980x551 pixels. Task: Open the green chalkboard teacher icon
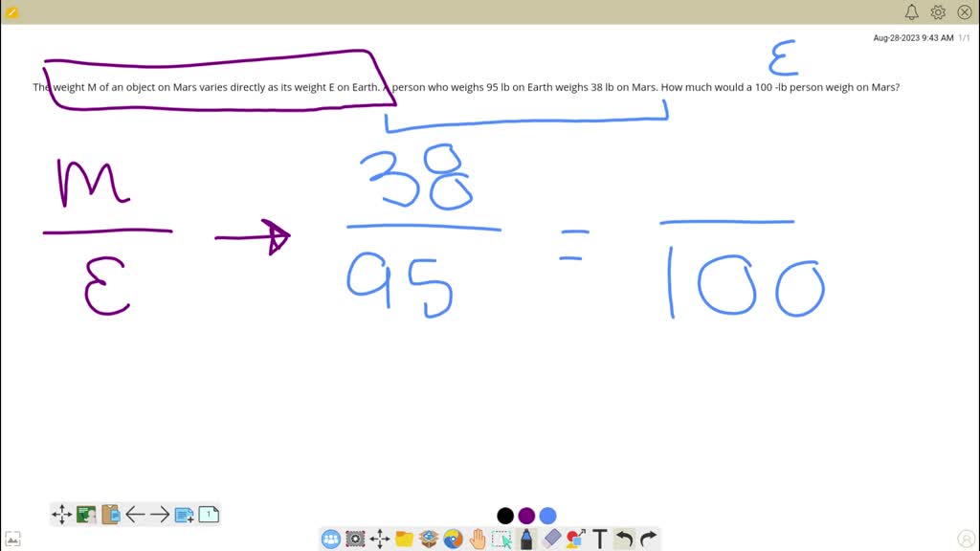(x=86, y=515)
